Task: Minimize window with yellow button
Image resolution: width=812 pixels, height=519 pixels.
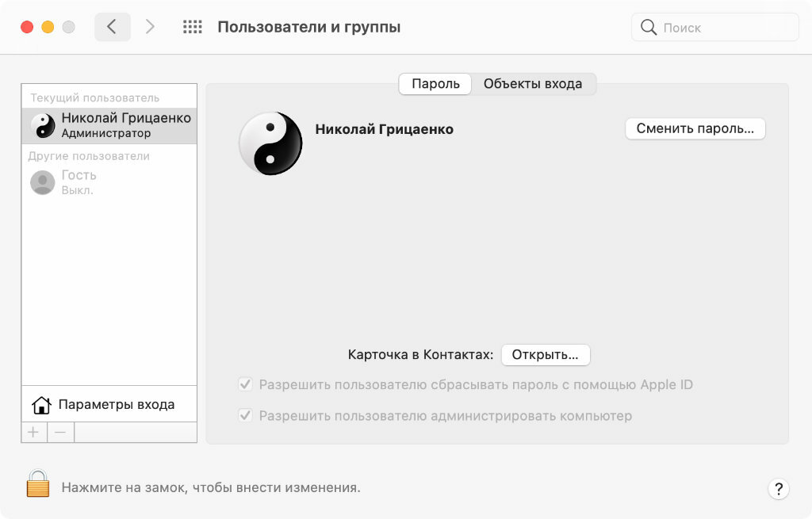Action: [x=48, y=27]
